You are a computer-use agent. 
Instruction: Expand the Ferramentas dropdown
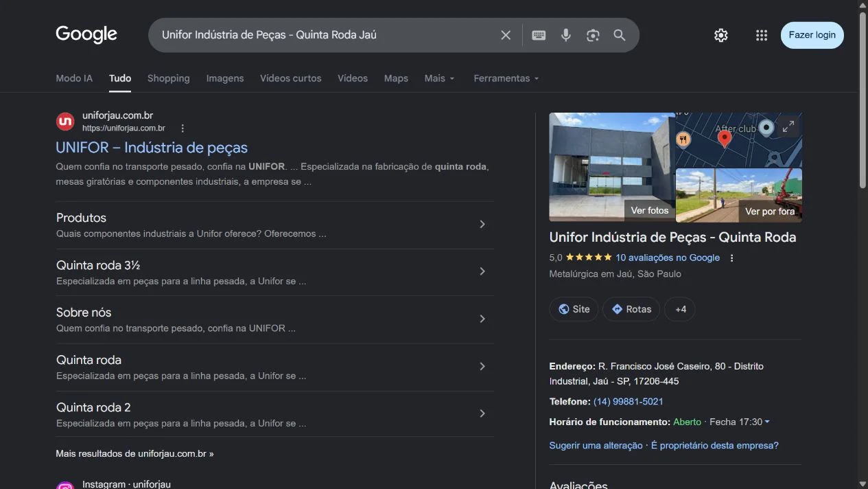pyautogui.click(x=506, y=78)
